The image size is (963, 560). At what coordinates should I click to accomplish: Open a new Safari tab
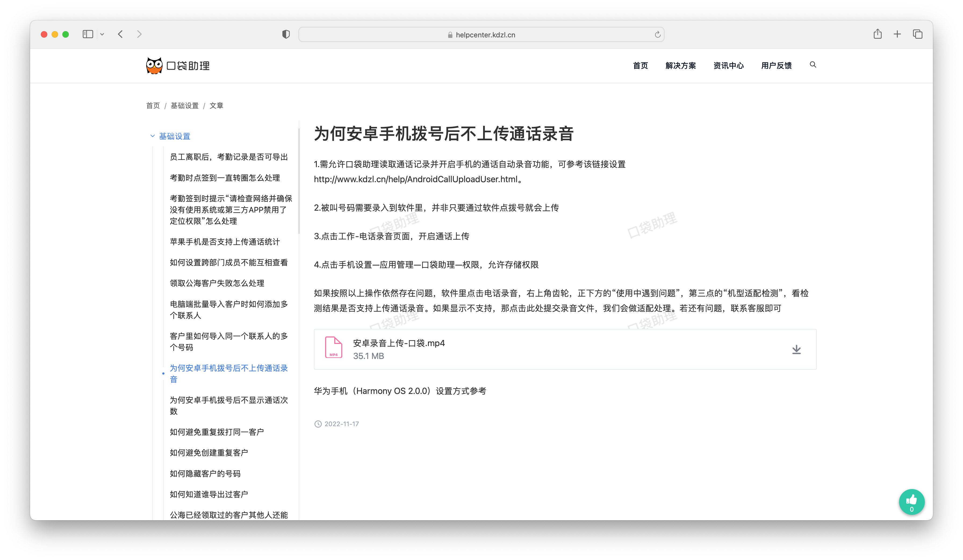pos(897,34)
